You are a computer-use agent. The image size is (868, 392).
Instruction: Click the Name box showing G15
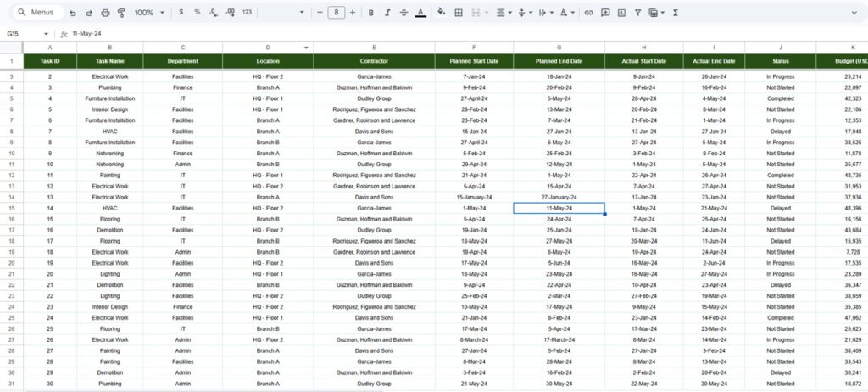tap(22, 34)
